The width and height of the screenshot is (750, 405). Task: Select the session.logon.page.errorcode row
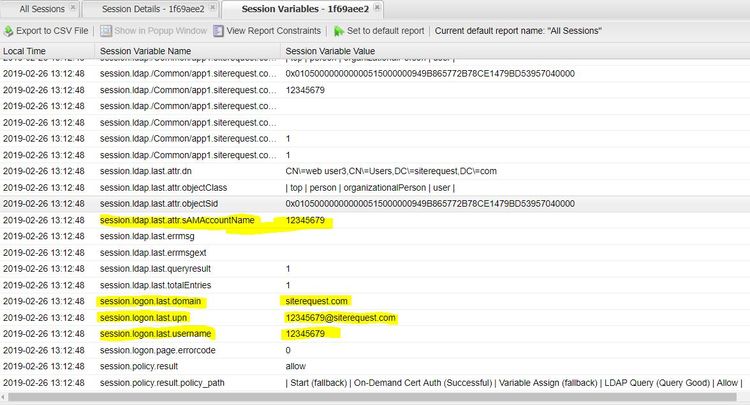click(375, 350)
